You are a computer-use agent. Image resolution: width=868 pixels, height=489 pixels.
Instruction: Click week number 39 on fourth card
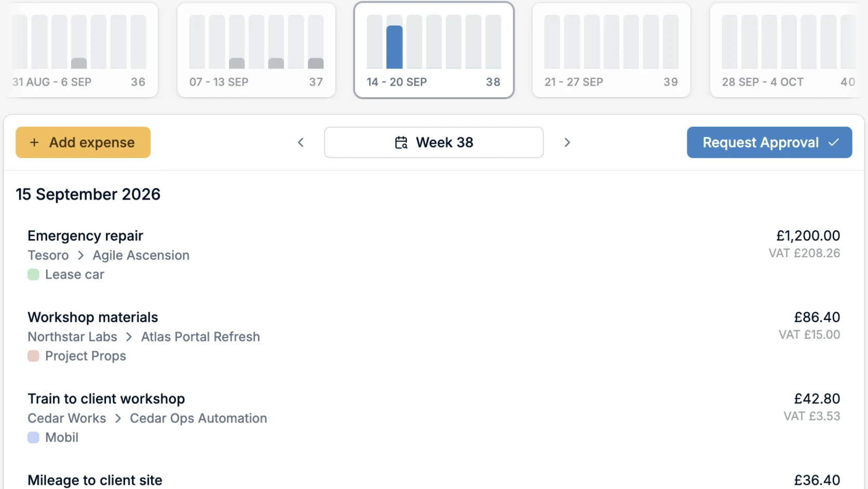pyautogui.click(x=671, y=82)
